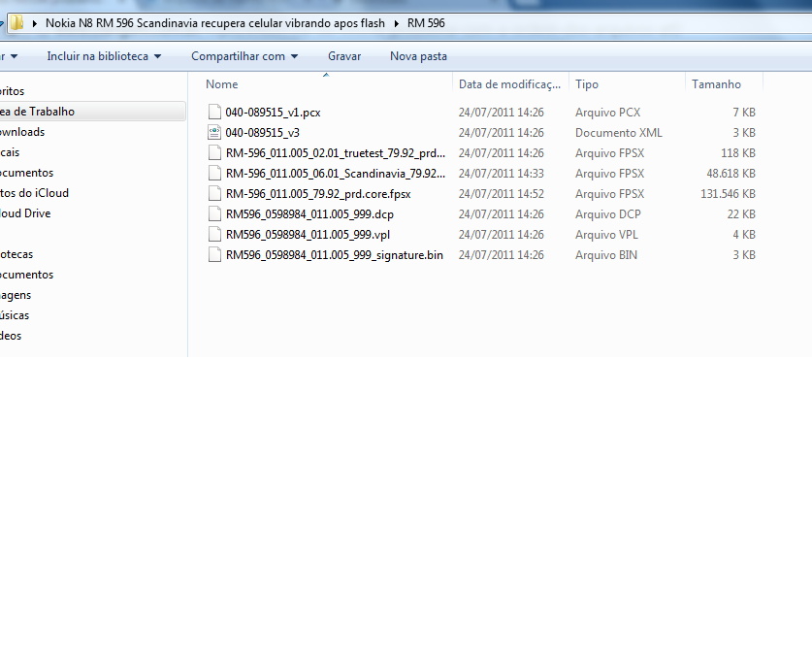Select the prd.core.fpsx file icon

click(x=214, y=194)
